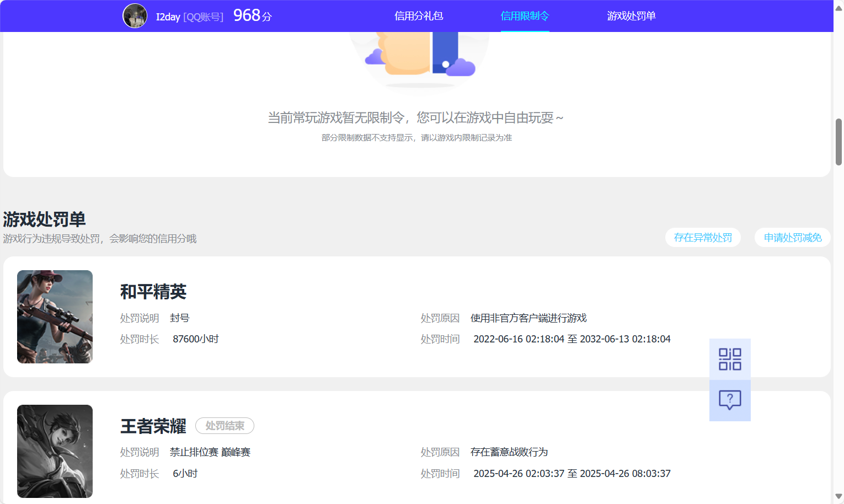This screenshot has width=844, height=504.
Task: Open the help question chat icon
Action: (x=730, y=400)
